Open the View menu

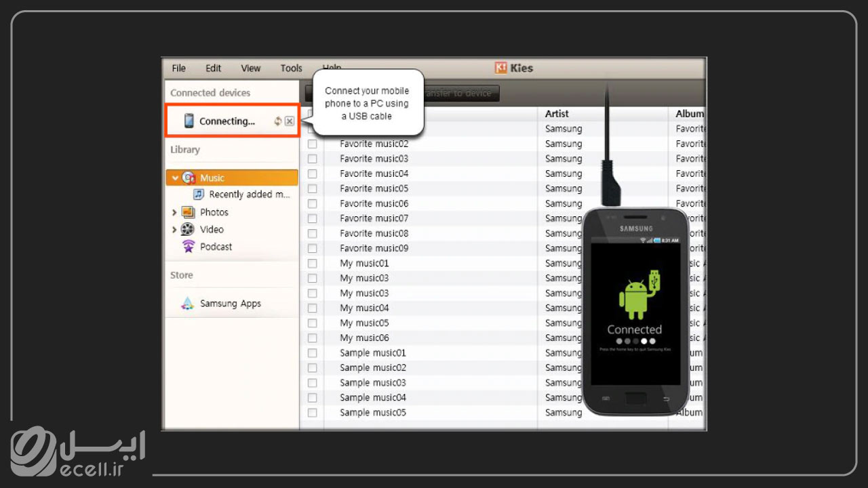251,68
